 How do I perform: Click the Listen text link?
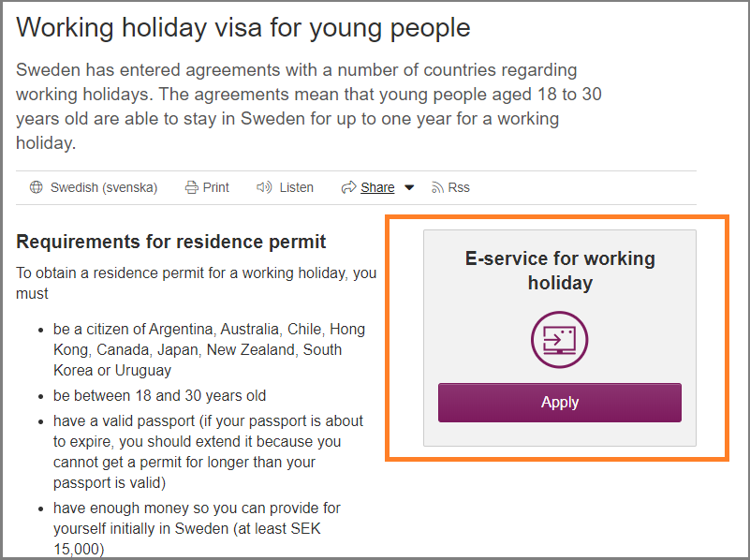[x=296, y=187]
